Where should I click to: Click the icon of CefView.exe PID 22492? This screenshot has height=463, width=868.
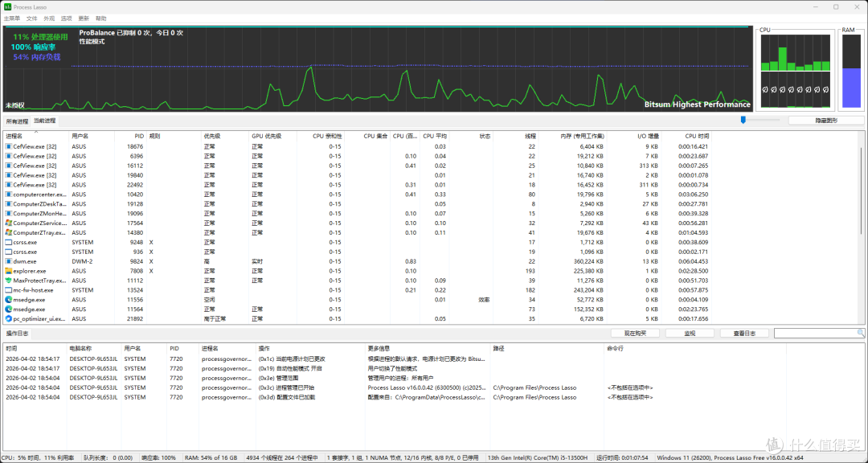pos(8,185)
